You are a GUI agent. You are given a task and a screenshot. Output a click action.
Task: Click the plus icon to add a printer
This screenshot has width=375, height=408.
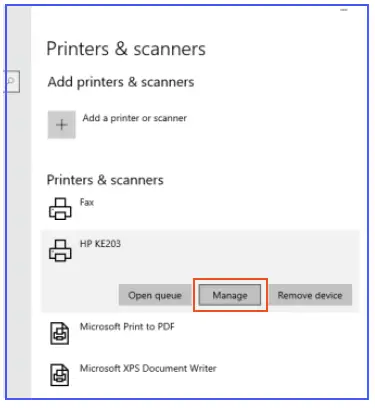[62, 125]
